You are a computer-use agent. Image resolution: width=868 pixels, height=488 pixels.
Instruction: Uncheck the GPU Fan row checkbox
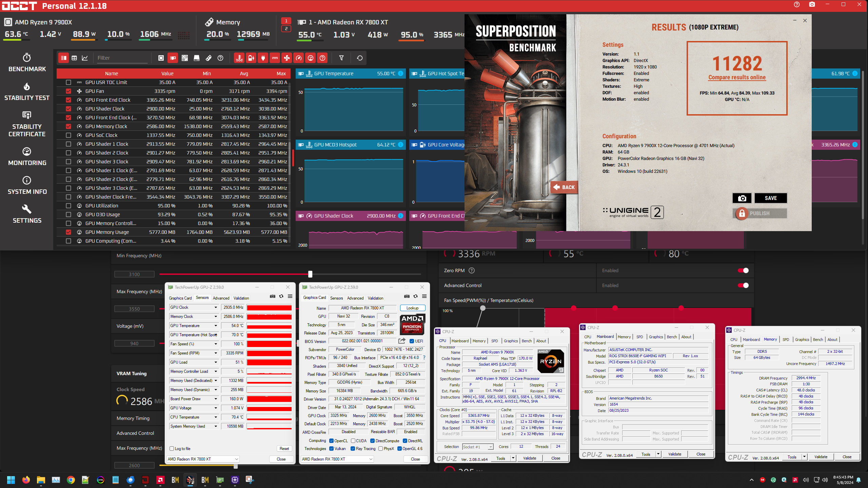point(68,91)
